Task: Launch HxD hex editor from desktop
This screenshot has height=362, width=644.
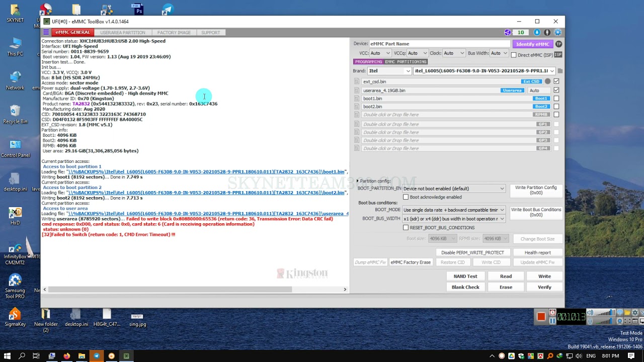Action: (15, 216)
